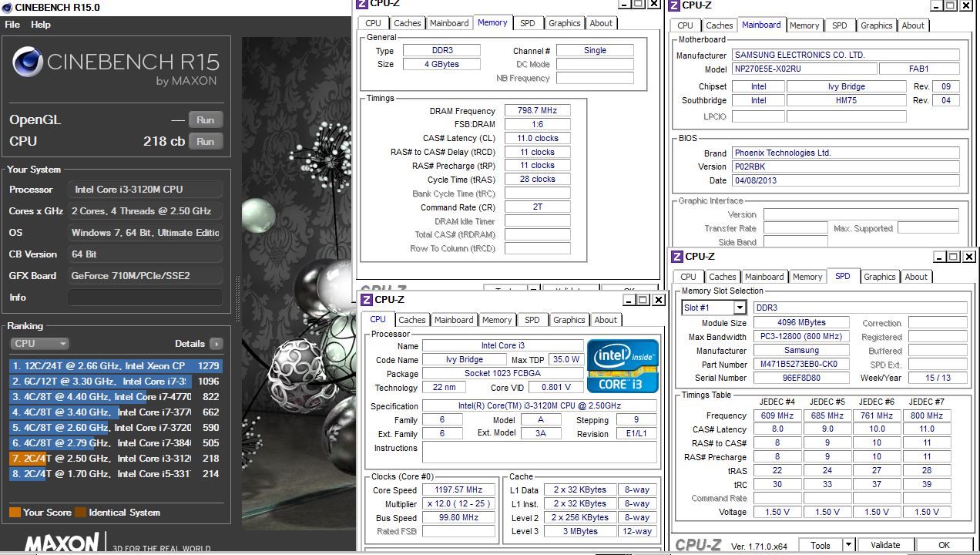Click Southbridge model HM75

coord(846,101)
